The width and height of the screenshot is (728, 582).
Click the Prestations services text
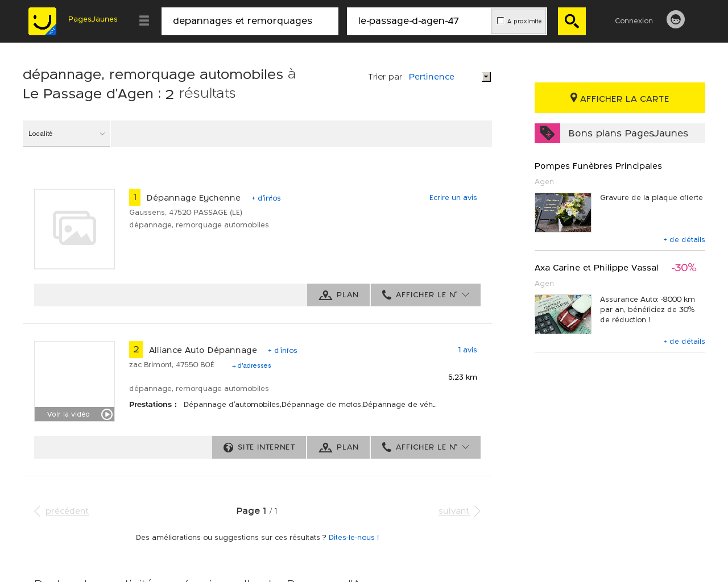310,405
